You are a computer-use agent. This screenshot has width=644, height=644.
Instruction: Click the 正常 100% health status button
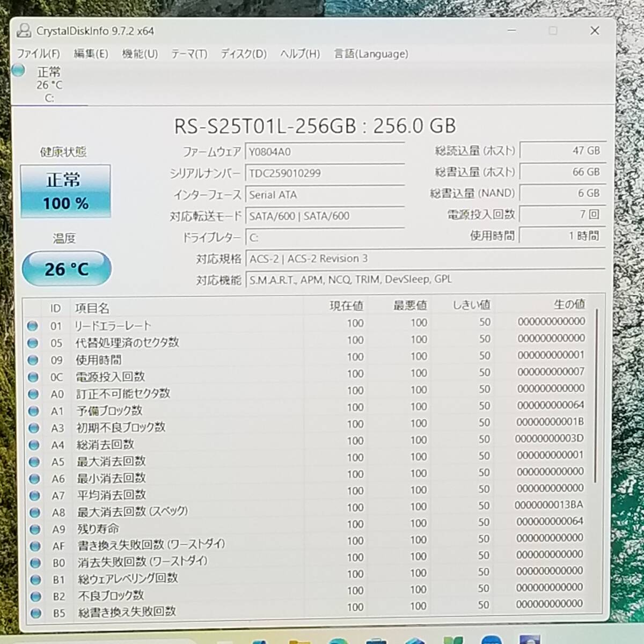pyautogui.click(x=65, y=192)
